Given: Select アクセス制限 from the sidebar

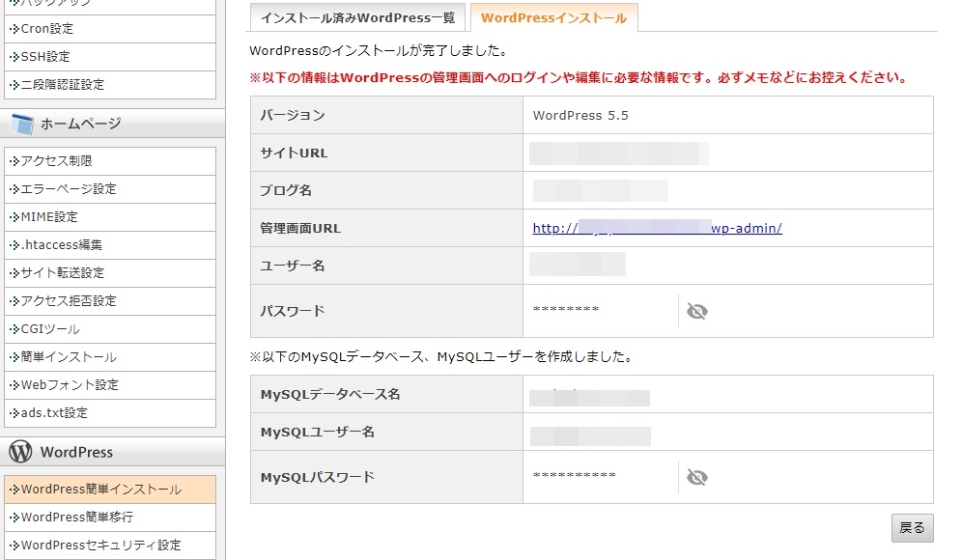Looking at the screenshot, I should click(x=56, y=161).
